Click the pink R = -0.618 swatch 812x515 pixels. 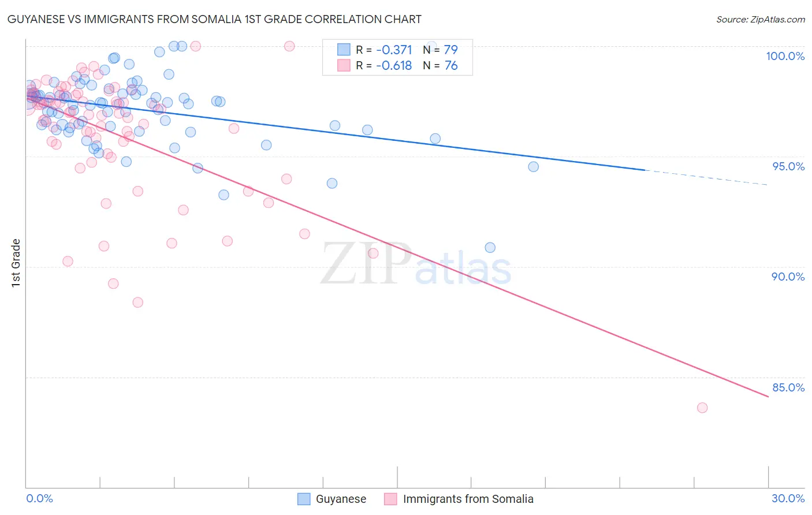(344, 65)
